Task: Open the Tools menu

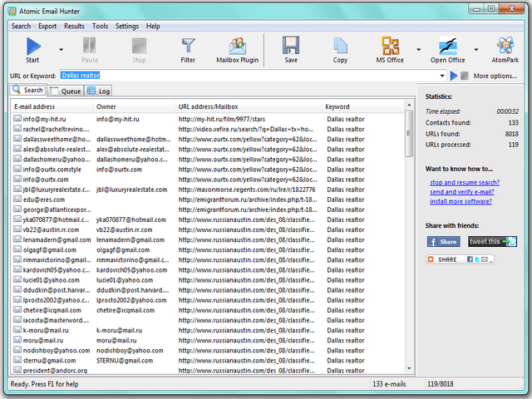Action: [x=100, y=26]
